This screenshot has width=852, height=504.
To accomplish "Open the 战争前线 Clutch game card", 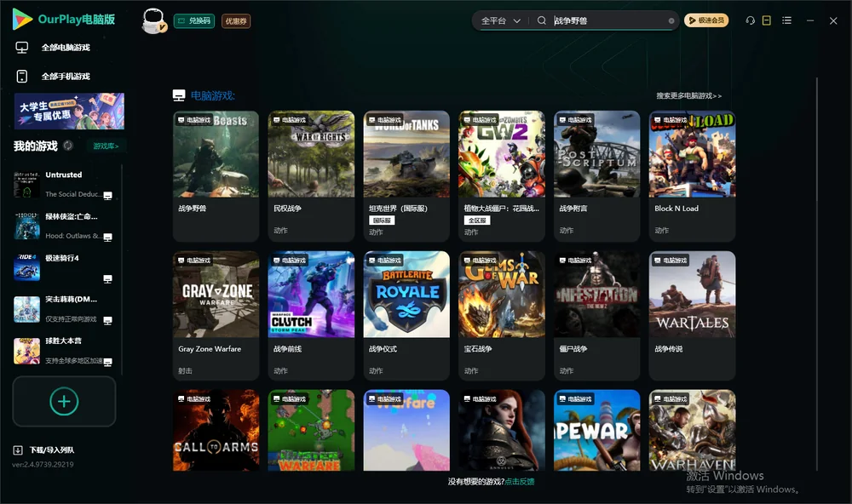I will tap(311, 316).
